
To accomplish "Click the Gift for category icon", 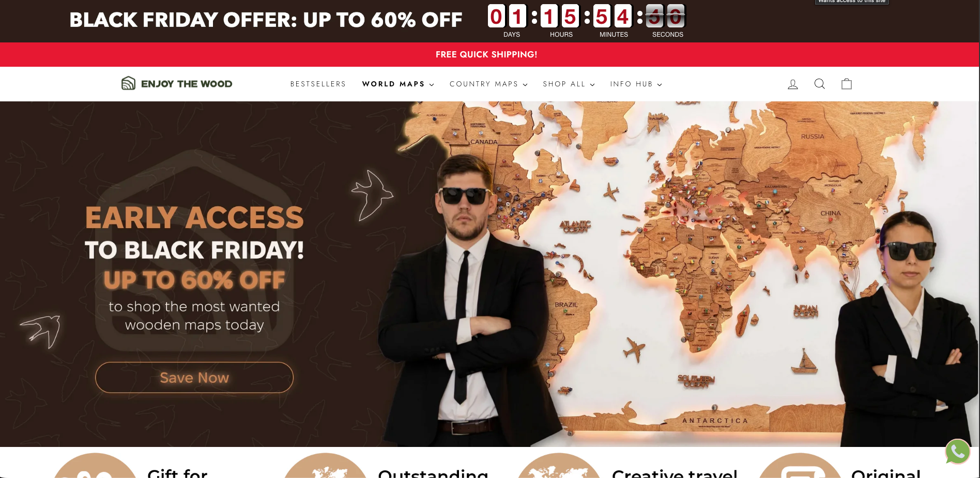I will [95, 466].
